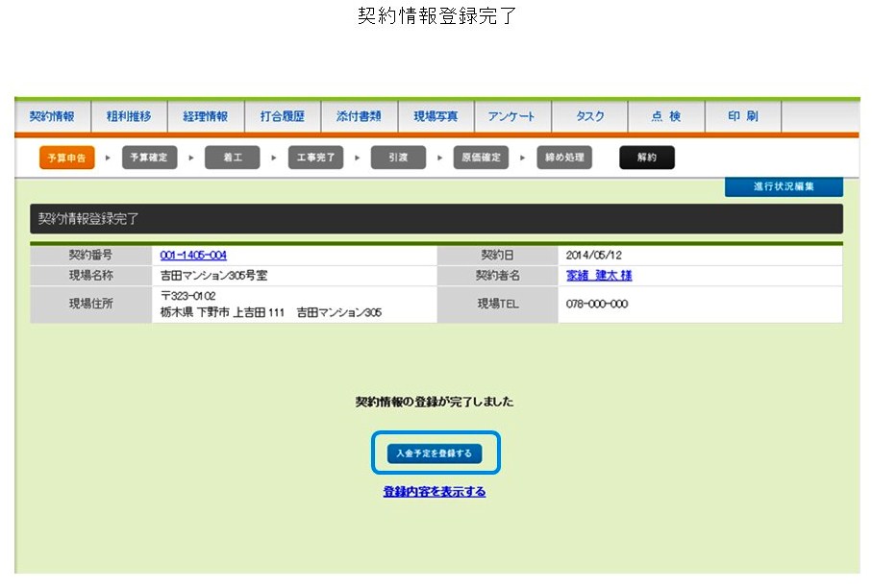Follow the 登録内容を表示する link
The height and width of the screenshot is (588, 872).
435,492
